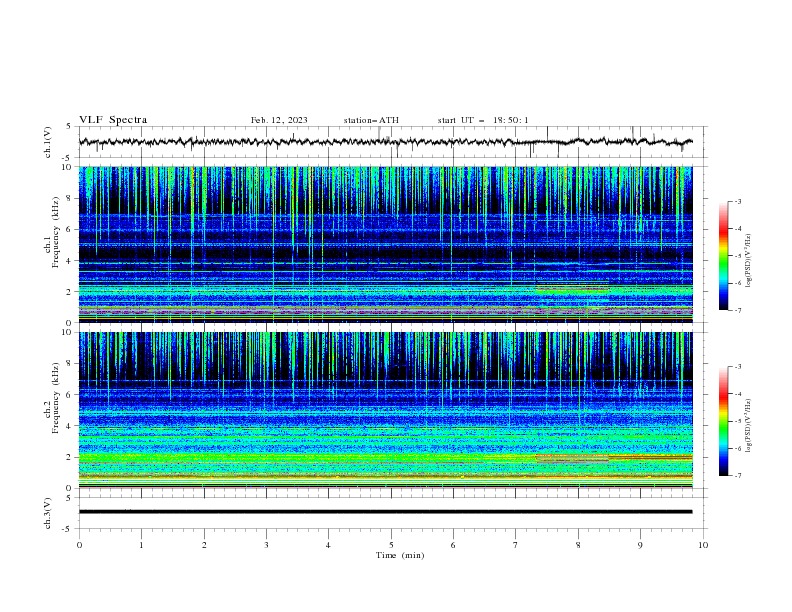Click the time axis end label "10"
The image size is (792, 612).
pos(703,545)
